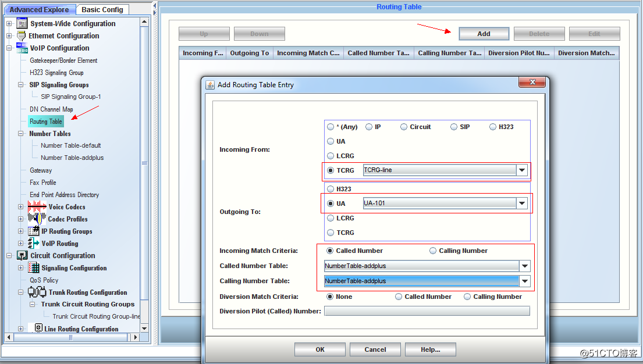The height and width of the screenshot is (364, 643).
Task: Select SIP Signaling Group-1 tree item
Action: tap(70, 97)
